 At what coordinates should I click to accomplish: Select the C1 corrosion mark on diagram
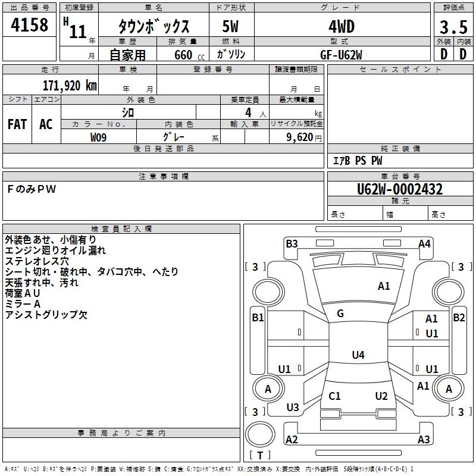point(334,396)
